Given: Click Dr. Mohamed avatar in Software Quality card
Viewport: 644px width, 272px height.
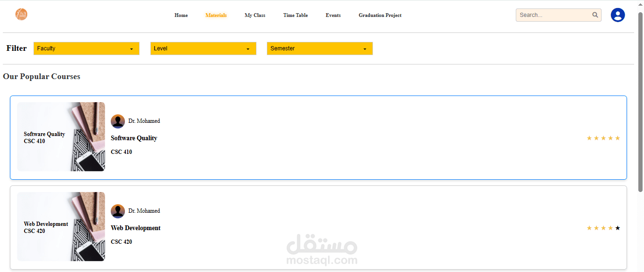Looking at the screenshot, I should [118, 121].
